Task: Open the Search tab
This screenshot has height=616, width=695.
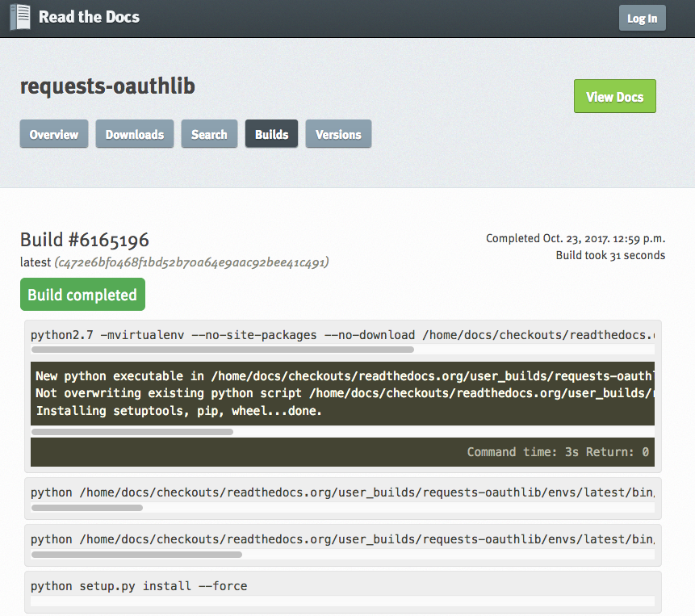Action: tap(209, 134)
